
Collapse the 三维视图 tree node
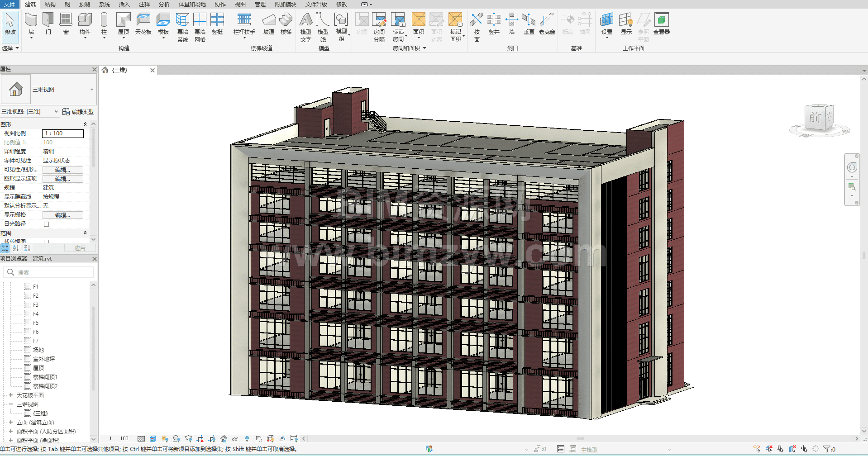click(11, 404)
